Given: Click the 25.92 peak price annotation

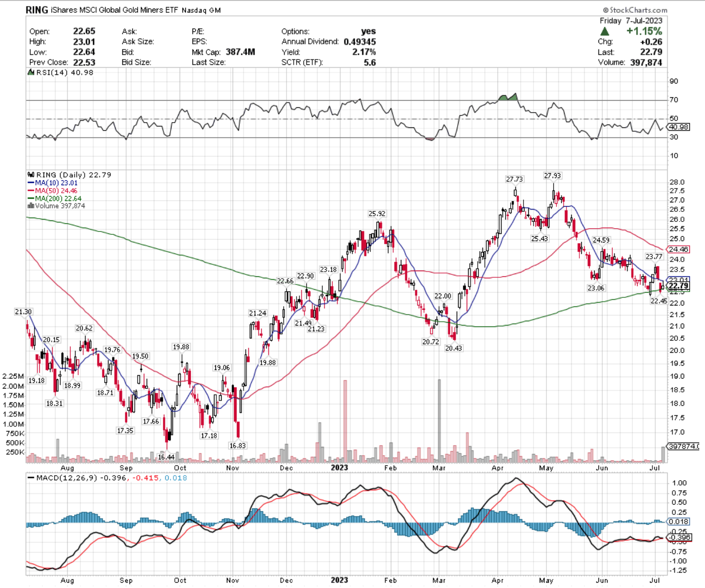Looking at the screenshot, I should pyautogui.click(x=377, y=214).
